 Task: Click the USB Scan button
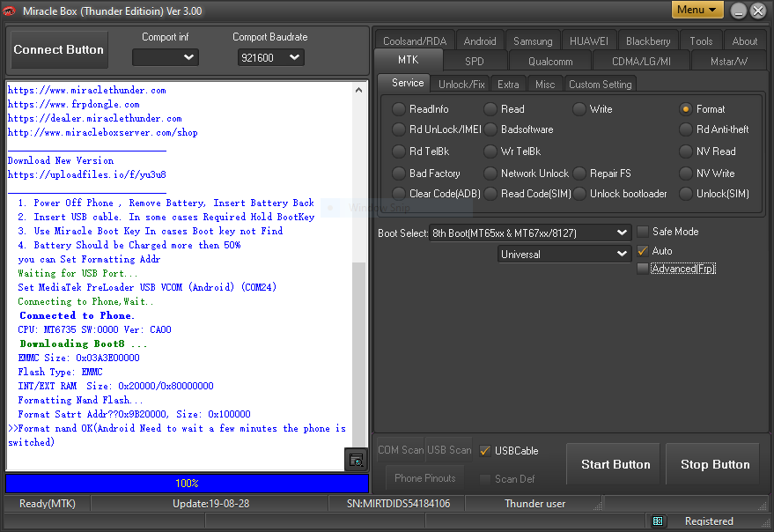pos(449,450)
